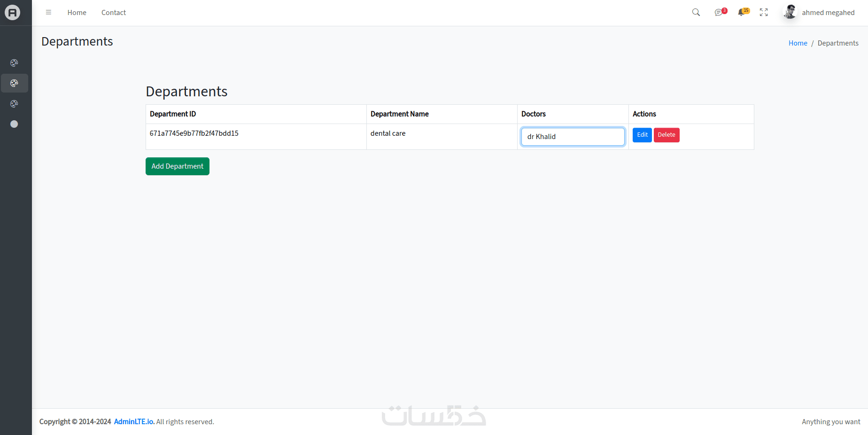This screenshot has height=435, width=868.
Task: Toggle the sidebar with the hamburger icon
Action: pos(48,13)
